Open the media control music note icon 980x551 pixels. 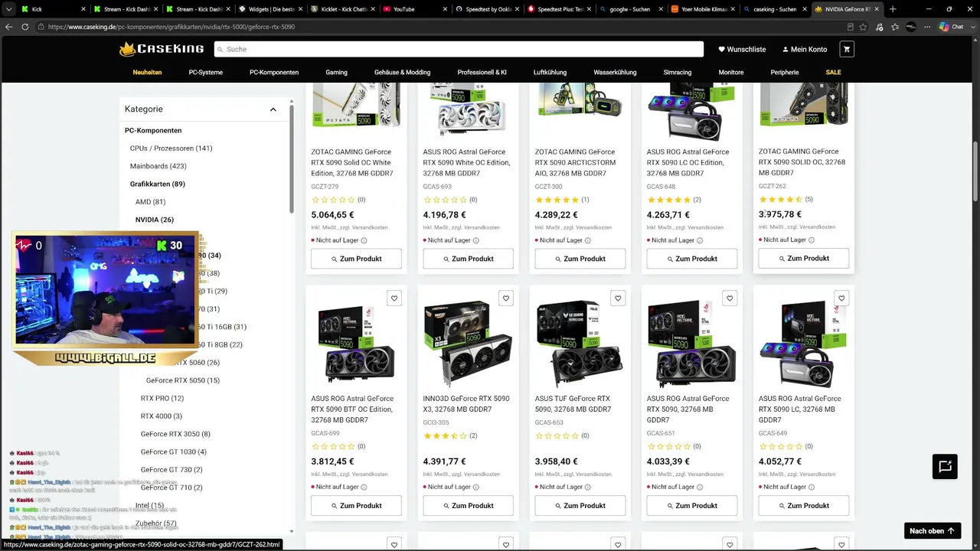pyautogui.click(x=880, y=27)
